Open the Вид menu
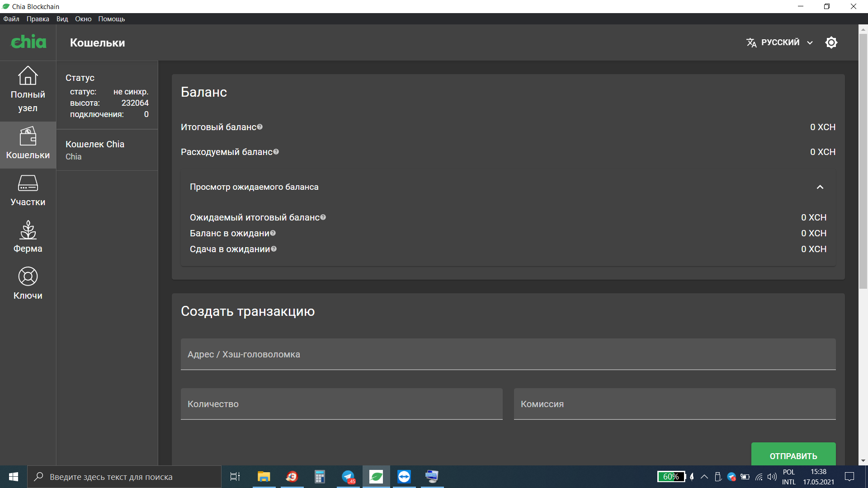Image resolution: width=868 pixels, height=488 pixels. 62,19
